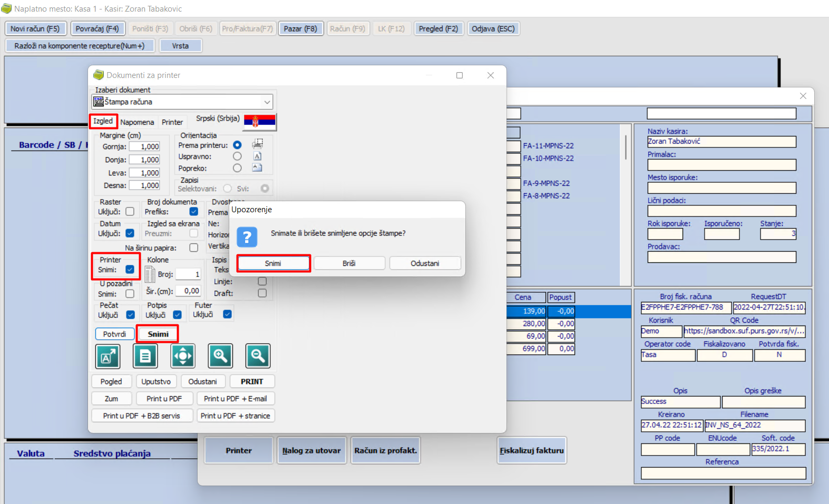Click the Zum button
Image resolution: width=829 pixels, height=504 pixels.
[111, 399]
